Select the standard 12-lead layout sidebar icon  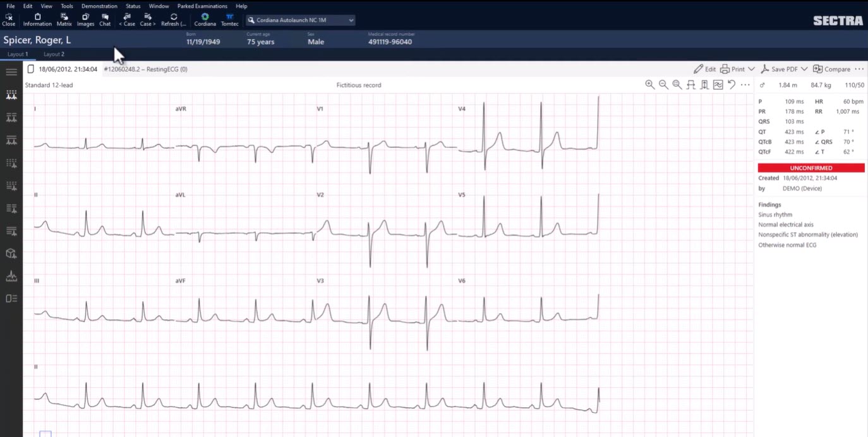click(x=11, y=95)
